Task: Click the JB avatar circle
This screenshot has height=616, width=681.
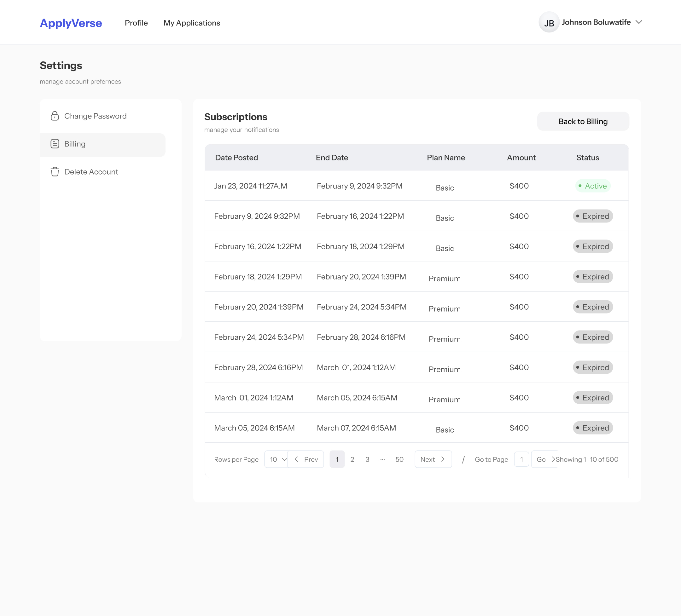Action: (x=549, y=22)
